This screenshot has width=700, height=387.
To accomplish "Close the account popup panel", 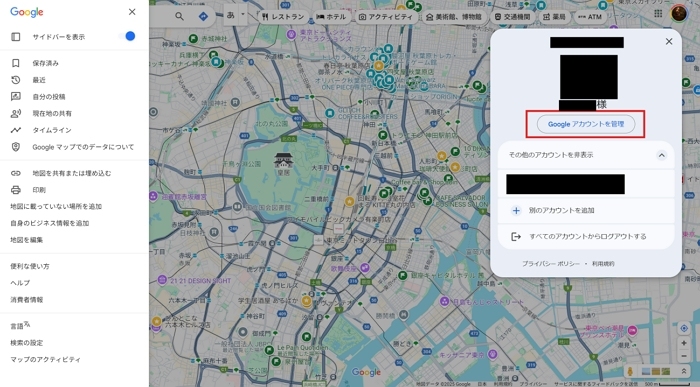I will pyautogui.click(x=669, y=42).
